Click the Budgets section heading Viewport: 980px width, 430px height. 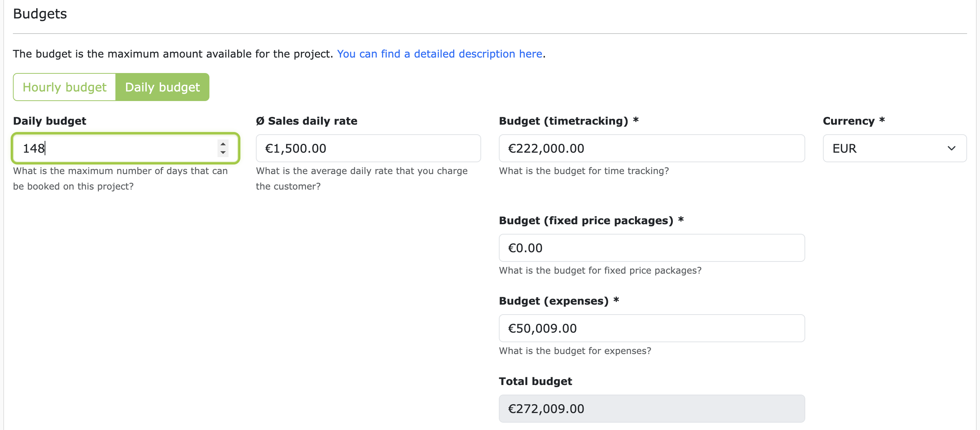[x=39, y=14]
